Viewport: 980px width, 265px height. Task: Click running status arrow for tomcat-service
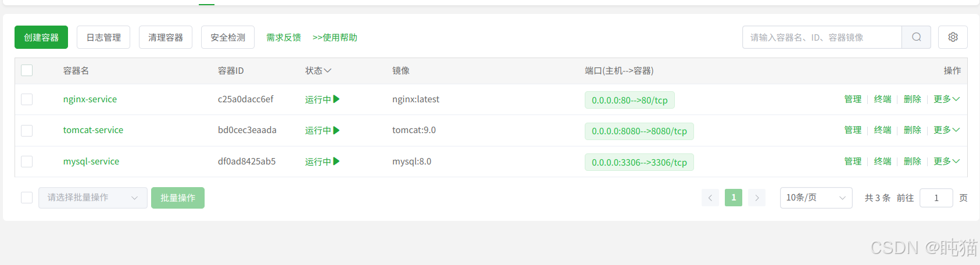point(337,130)
